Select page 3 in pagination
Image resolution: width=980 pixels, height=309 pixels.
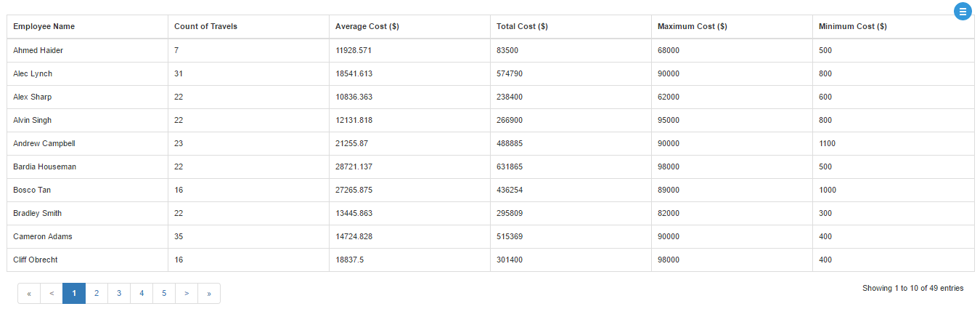coord(119,293)
